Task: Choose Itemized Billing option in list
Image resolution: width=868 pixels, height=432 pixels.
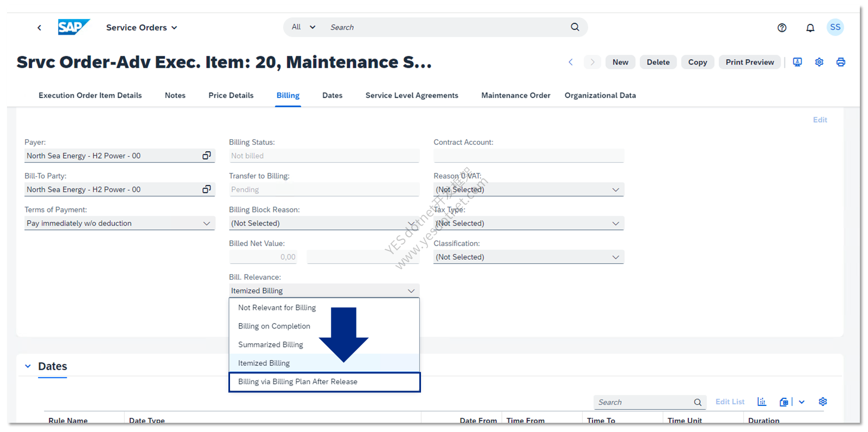Action: 324,363
